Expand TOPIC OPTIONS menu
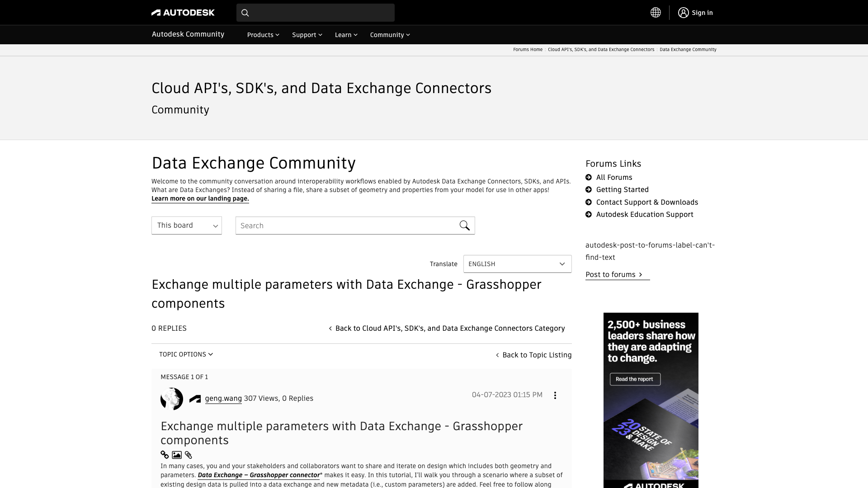This screenshot has height=488, width=868. [186, 354]
